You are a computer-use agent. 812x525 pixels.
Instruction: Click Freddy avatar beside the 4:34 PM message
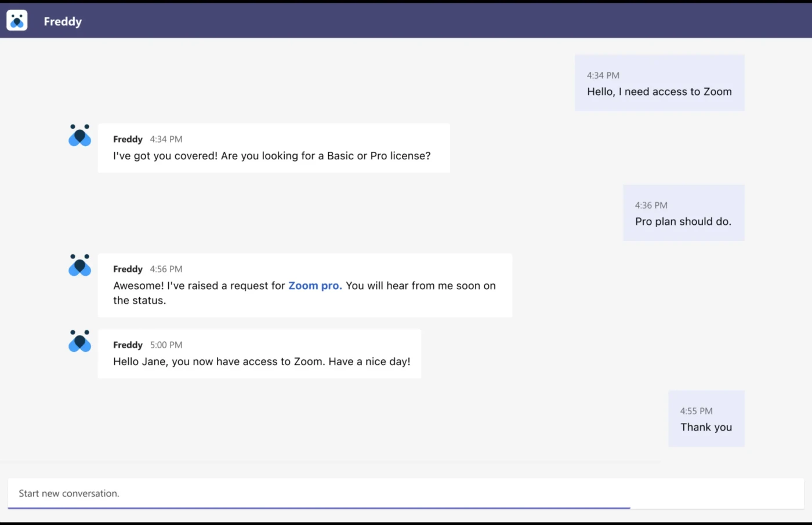click(x=79, y=135)
